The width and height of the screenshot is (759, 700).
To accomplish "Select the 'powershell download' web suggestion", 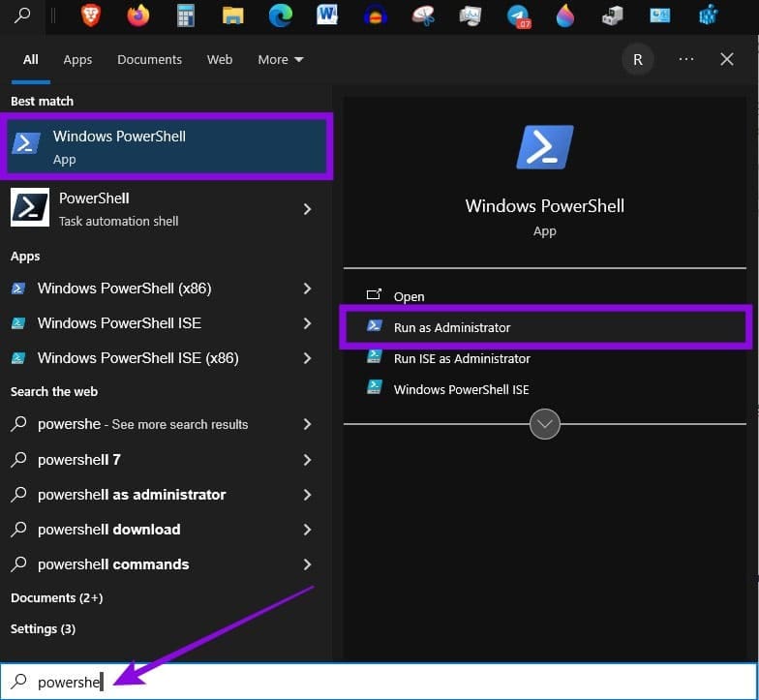I will [165, 530].
